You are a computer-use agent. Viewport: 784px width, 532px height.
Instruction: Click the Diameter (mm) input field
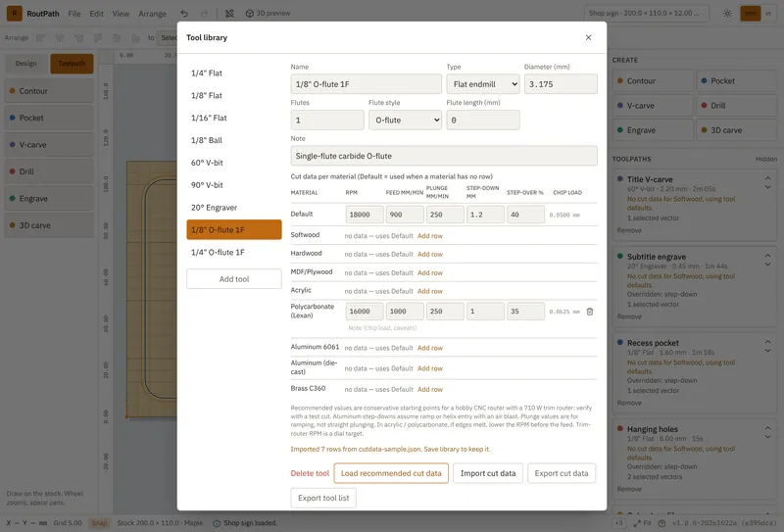point(561,84)
